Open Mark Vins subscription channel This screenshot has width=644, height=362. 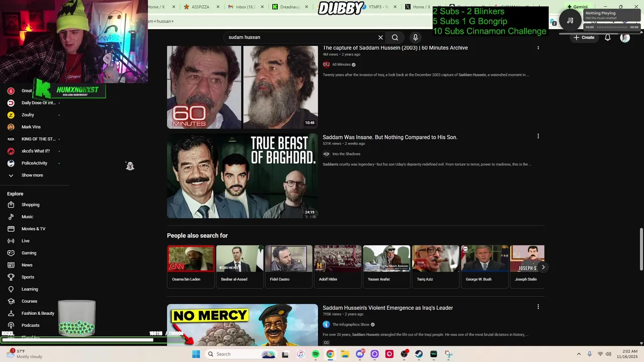click(32, 127)
